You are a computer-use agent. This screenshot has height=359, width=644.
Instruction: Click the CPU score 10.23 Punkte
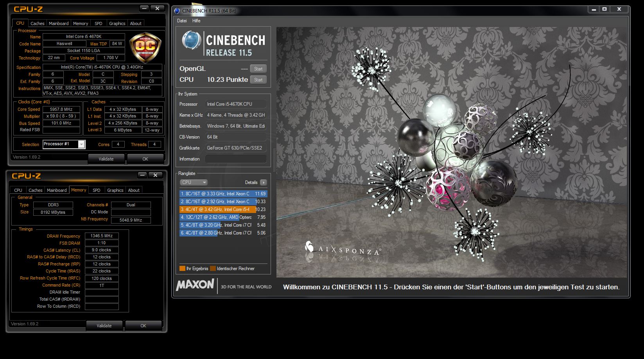coord(228,79)
